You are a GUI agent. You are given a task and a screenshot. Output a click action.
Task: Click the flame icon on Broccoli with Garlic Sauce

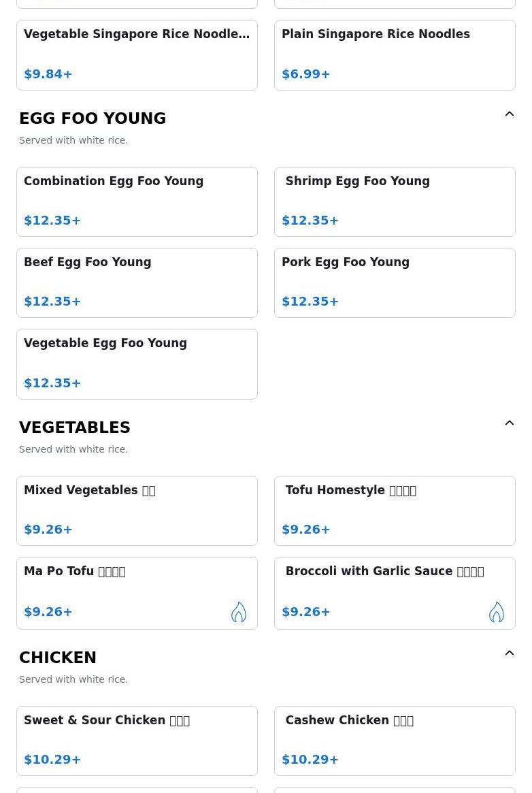coord(496,612)
